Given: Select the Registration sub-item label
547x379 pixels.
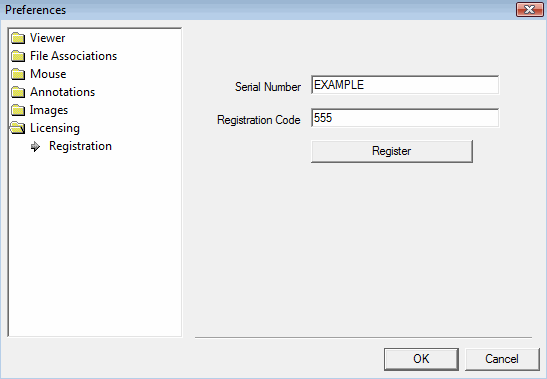Looking at the screenshot, I should pyautogui.click(x=80, y=146).
